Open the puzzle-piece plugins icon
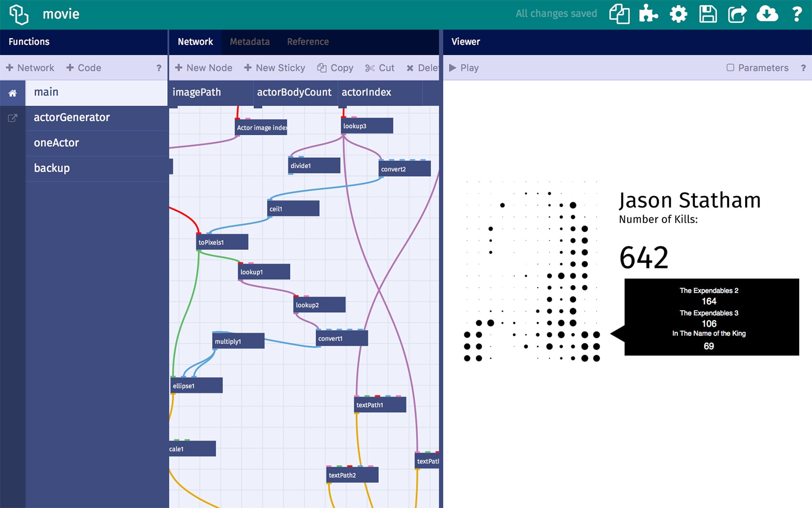 648,14
